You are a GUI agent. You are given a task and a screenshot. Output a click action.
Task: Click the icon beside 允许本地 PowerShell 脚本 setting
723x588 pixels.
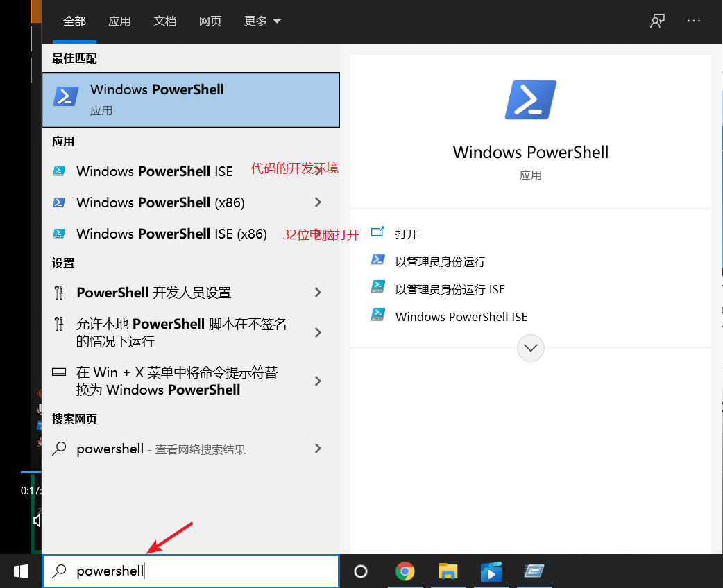[x=59, y=324]
